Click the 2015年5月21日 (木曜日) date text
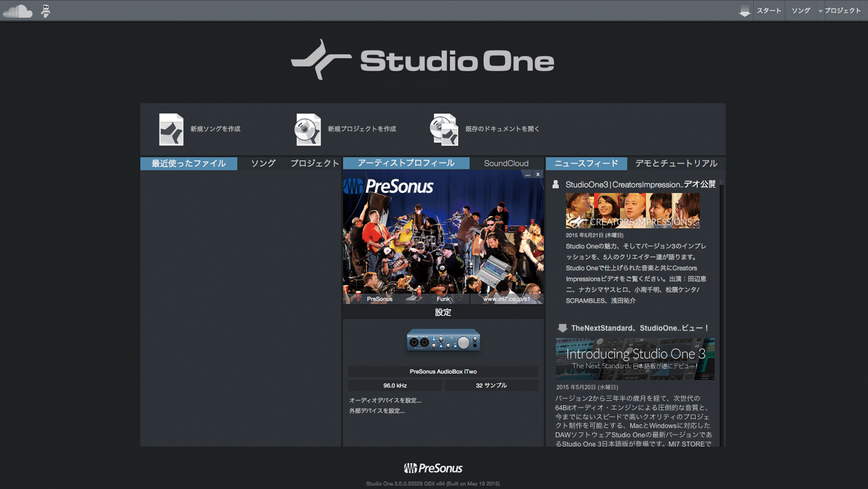Viewport: 868px width, 489px height. click(x=595, y=235)
